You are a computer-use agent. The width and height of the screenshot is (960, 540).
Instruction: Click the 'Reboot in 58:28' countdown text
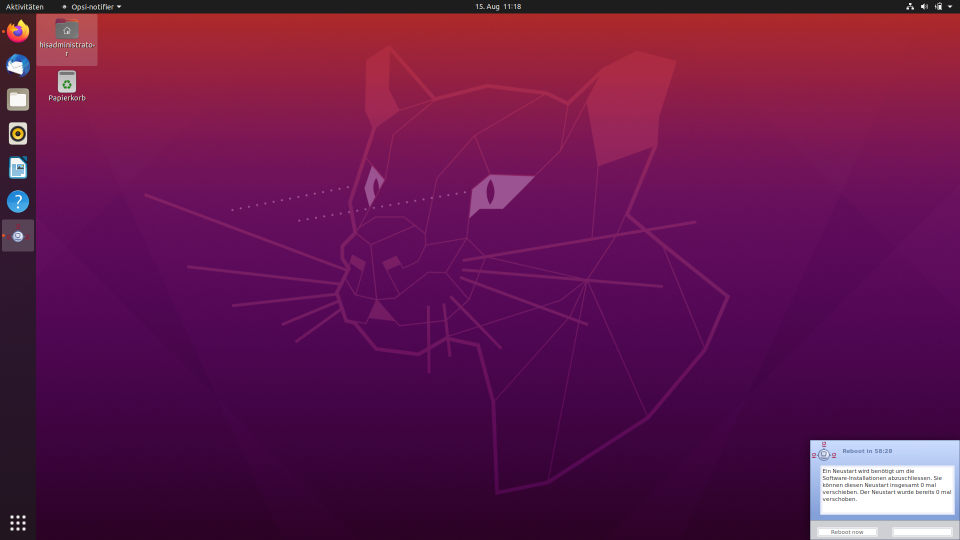(x=867, y=451)
